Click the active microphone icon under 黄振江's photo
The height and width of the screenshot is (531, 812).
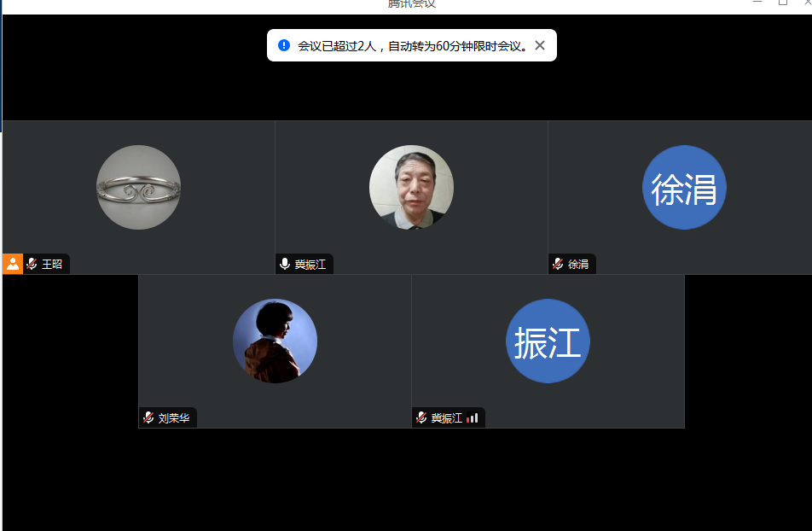pyautogui.click(x=285, y=265)
